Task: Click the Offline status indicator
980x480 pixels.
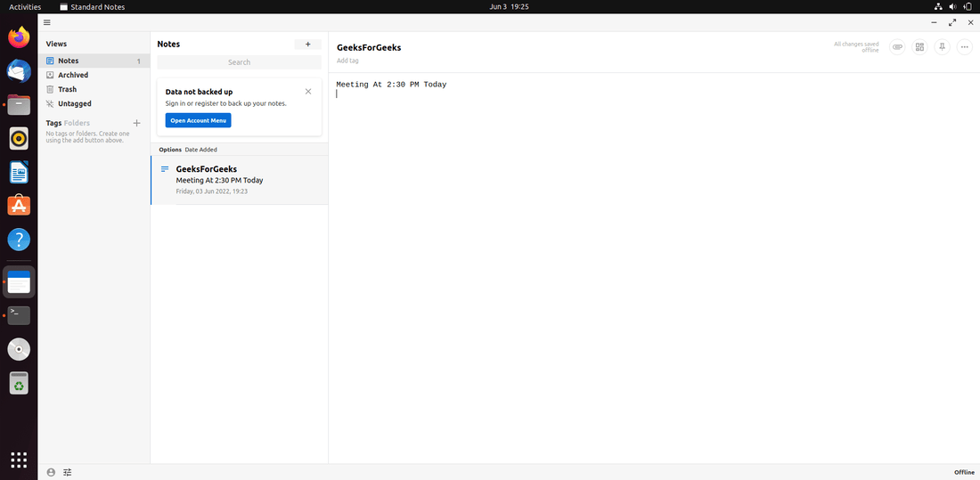Action: pyautogui.click(x=964, y=473)
